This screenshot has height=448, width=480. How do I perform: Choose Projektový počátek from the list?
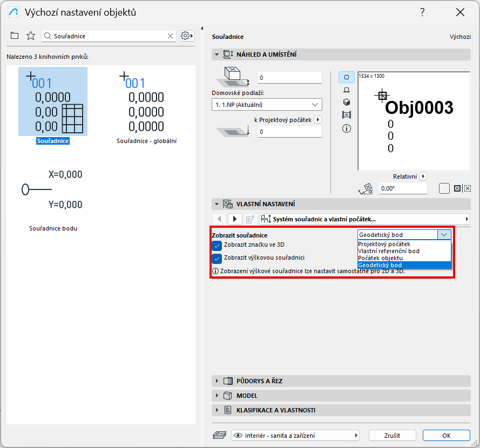tap(404, 244)
